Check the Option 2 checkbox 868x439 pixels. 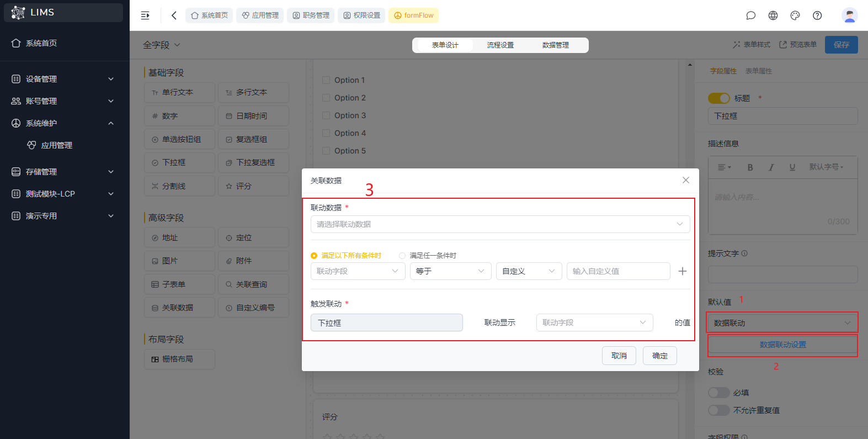tap(326, 98)
